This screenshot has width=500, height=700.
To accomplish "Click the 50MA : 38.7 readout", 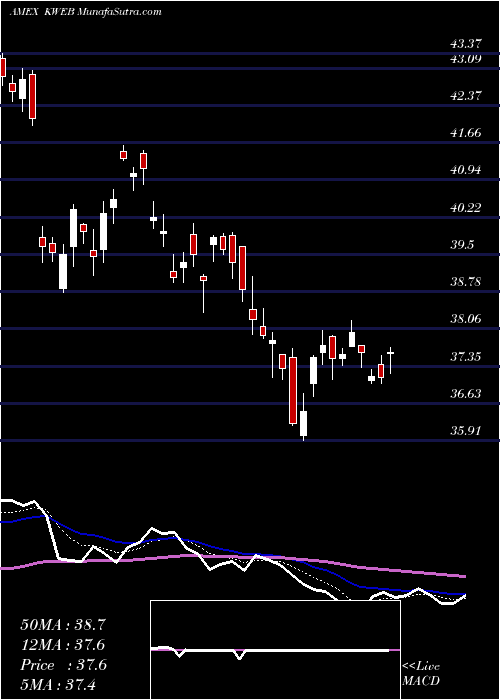I will tap(63, 625).
